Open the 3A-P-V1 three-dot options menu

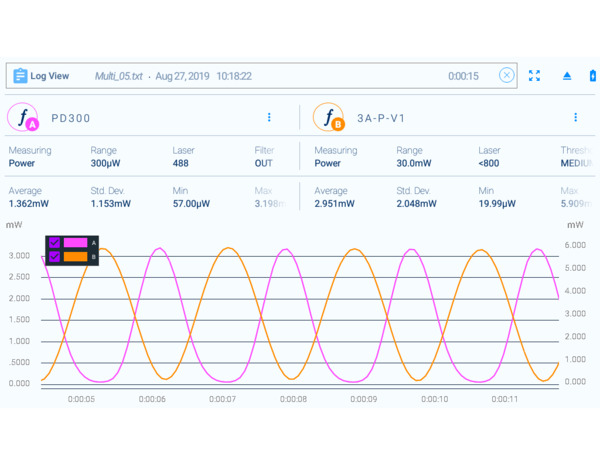click(x=575, y=118)
